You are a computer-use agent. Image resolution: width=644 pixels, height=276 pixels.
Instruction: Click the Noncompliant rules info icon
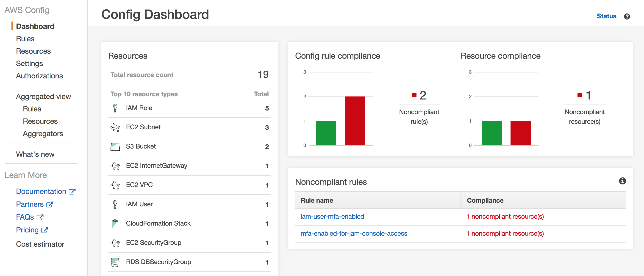tap(622, 181)
